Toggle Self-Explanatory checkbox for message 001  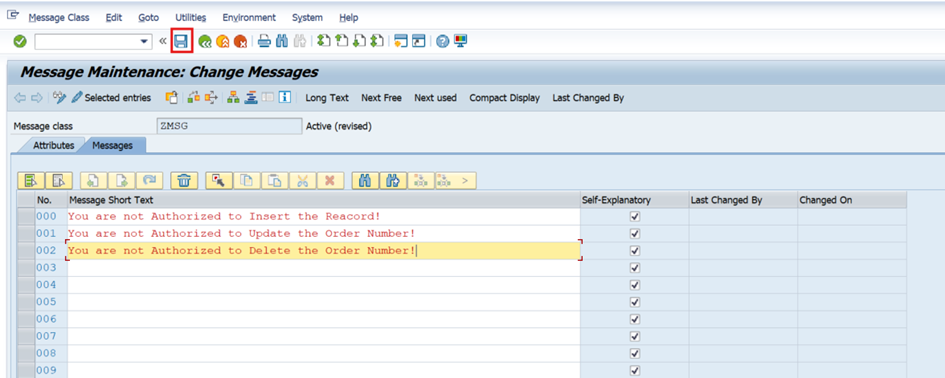[x=634, y=233]
